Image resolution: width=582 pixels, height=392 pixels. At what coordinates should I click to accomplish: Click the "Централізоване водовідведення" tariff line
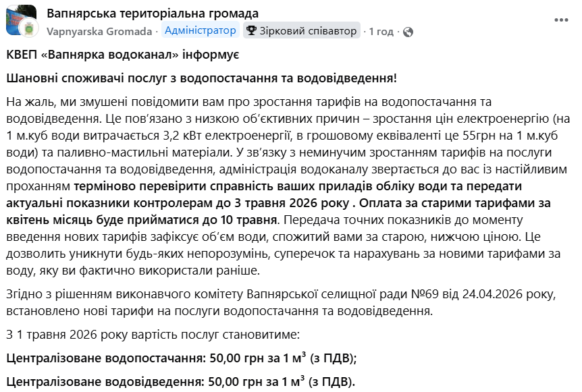180,381
